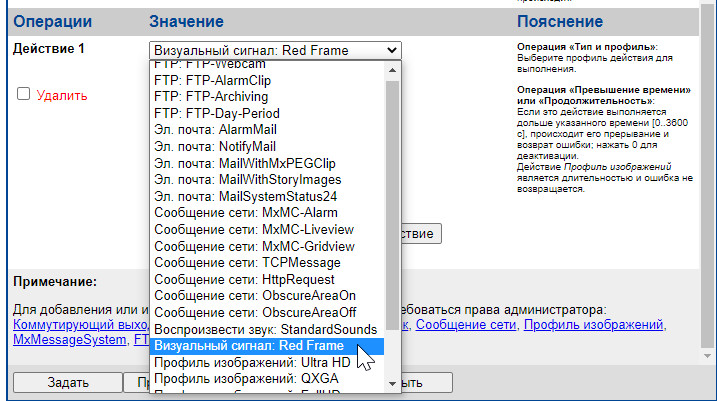Viewport: 717px width, 401px height.
Task: Select Визуальный сигнал: Red Frame option
Action: (x=267, y=346)
